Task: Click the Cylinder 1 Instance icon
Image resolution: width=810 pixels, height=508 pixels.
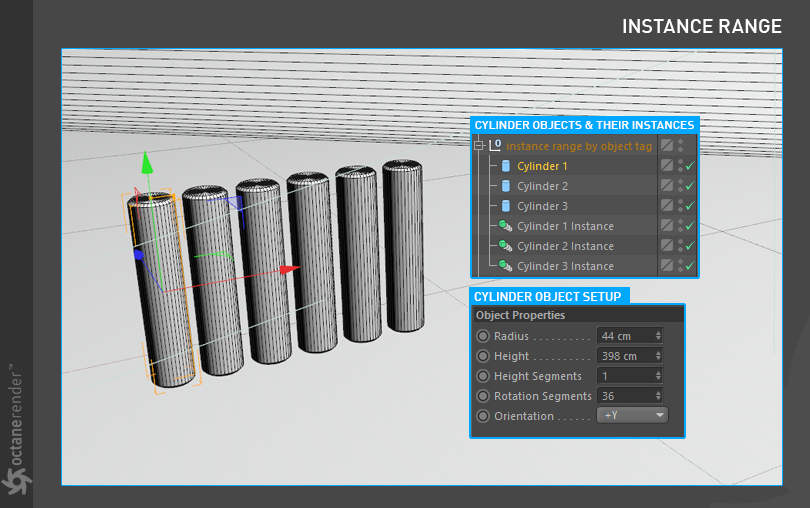Action: (505, 226)
